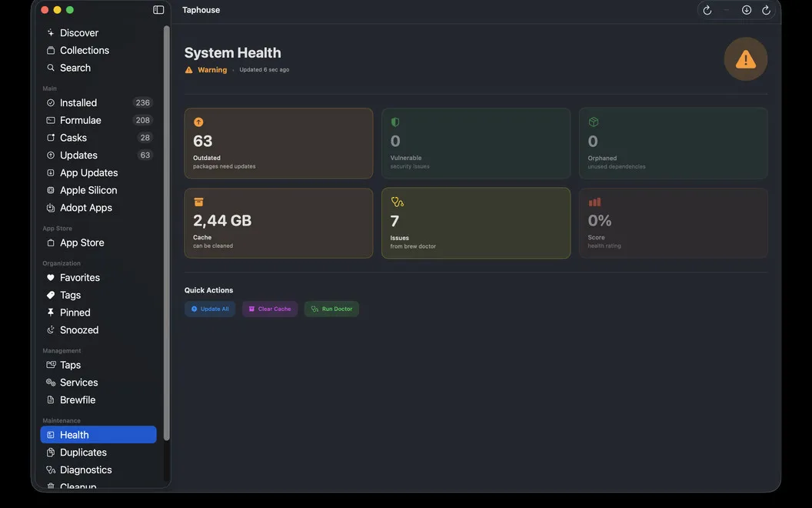The width and height of the screenshot is (812, 508).
Task: Click the Tags label icon
Action: pyautogui.click(x=51, y=295)
